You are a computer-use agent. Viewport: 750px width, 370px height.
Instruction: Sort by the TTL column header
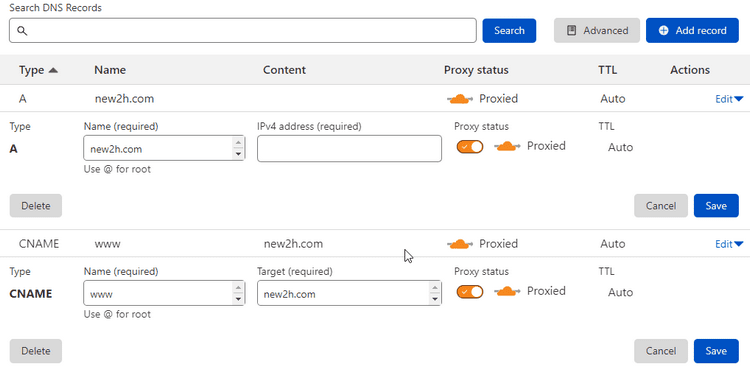[607, 70]
